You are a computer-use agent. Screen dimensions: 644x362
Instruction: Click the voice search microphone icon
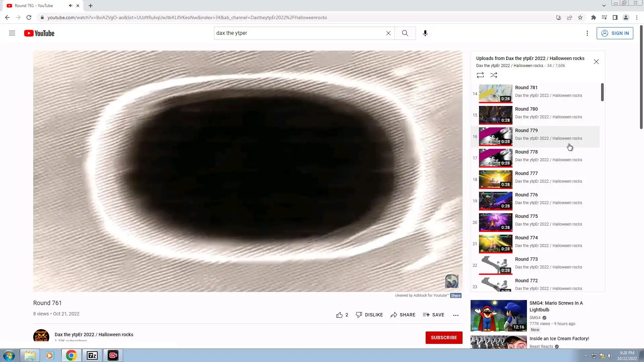pyautogui.click(x=425, y=33)
